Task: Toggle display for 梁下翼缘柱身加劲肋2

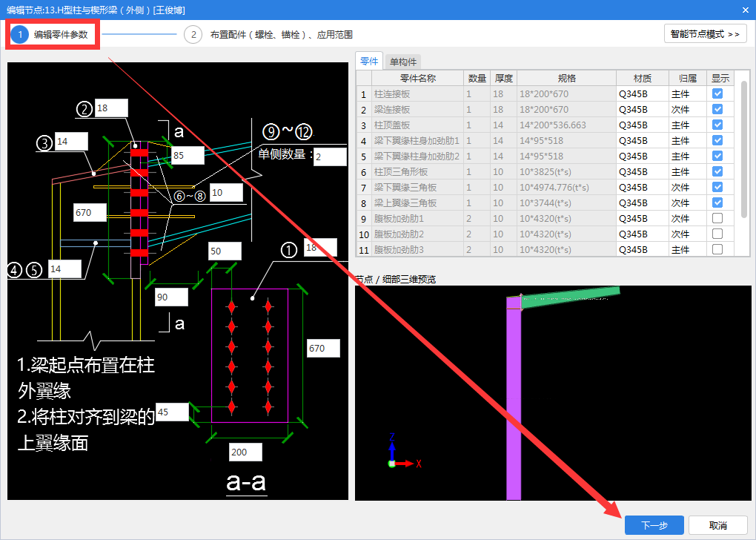Action: (717, 156)
